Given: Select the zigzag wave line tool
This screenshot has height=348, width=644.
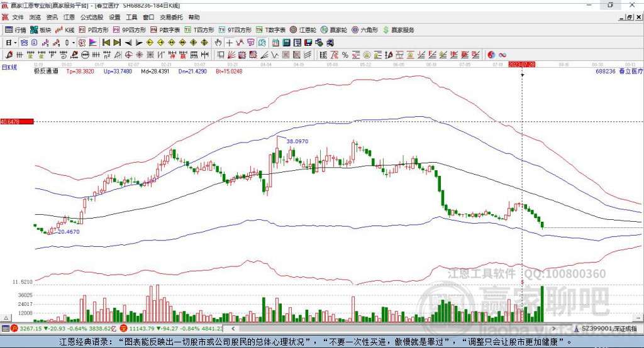Looking at the screenshot, I should (x=274, y=55).
